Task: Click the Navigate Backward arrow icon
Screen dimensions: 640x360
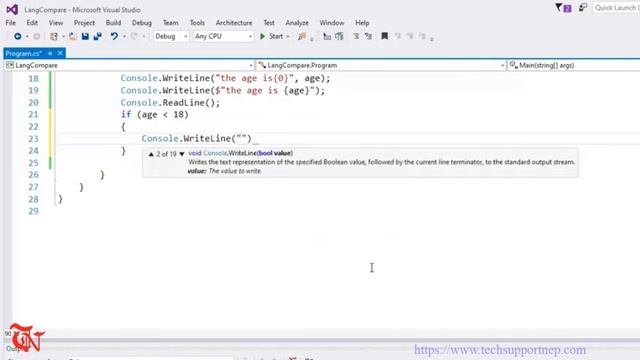Action: click(17, 36)
